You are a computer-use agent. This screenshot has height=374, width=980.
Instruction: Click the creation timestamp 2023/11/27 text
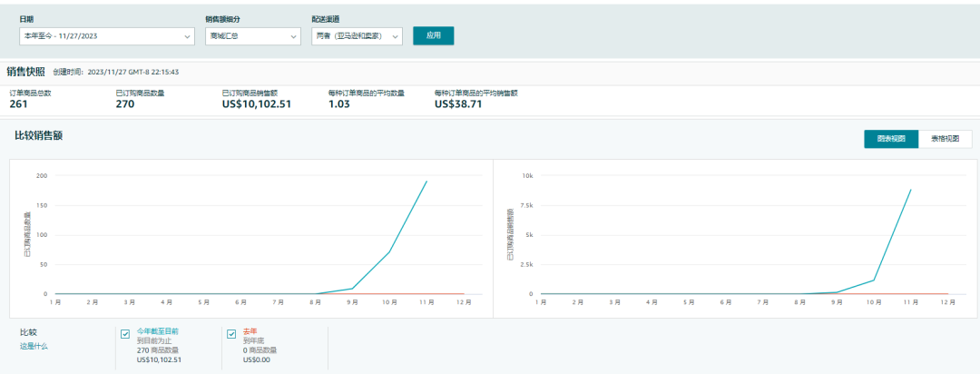pos(133,72)
